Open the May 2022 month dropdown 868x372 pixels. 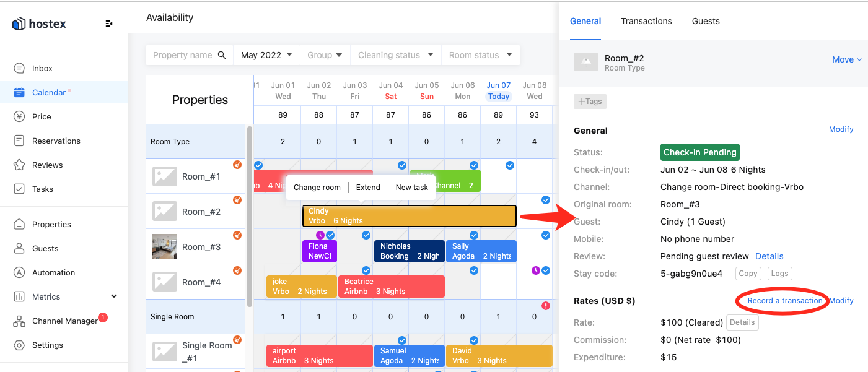point(266,55)
